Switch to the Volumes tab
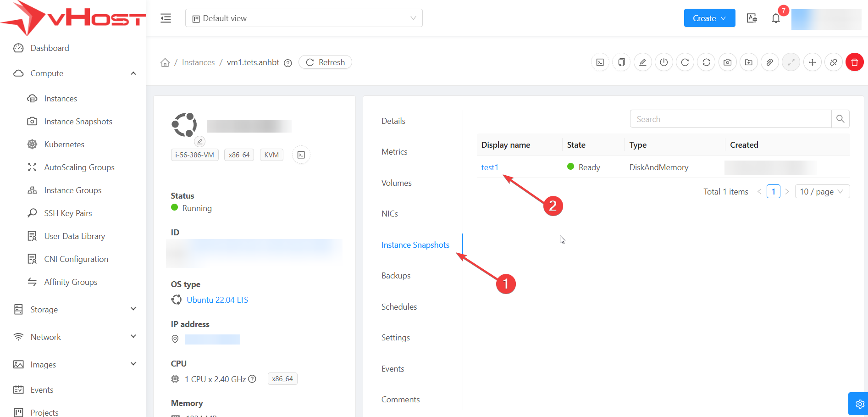Viewport: 868px width, 417px height. point(396,183)
